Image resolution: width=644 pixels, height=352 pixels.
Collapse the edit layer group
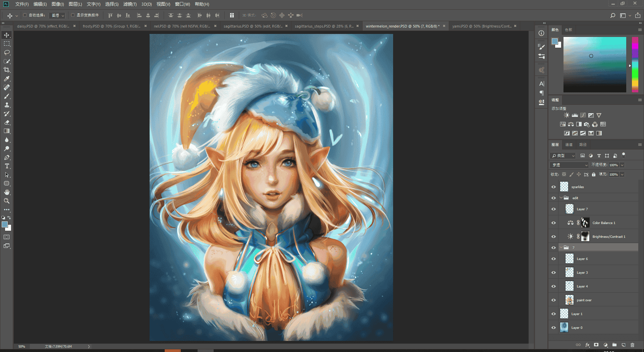[x=561, y=198]
